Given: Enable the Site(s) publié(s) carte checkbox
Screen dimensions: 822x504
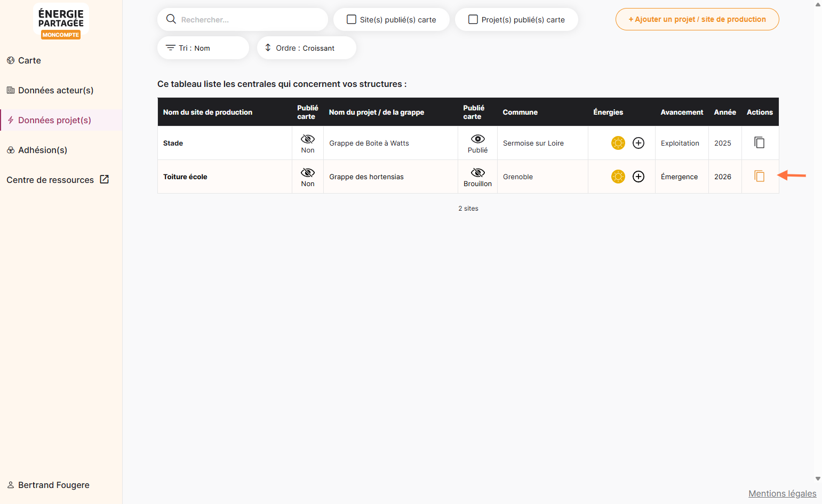Looking at the screenshot, I should (x=352, y=19).
